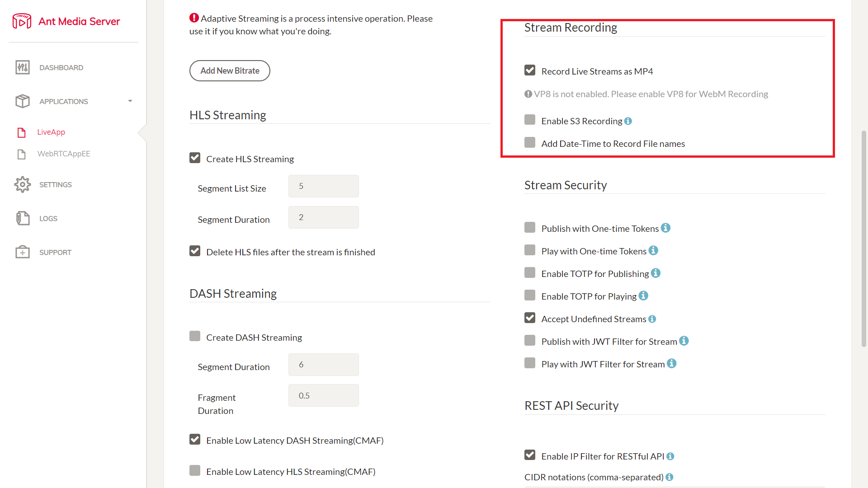Open WebRTCAppEE application

(x=64, y=154)
